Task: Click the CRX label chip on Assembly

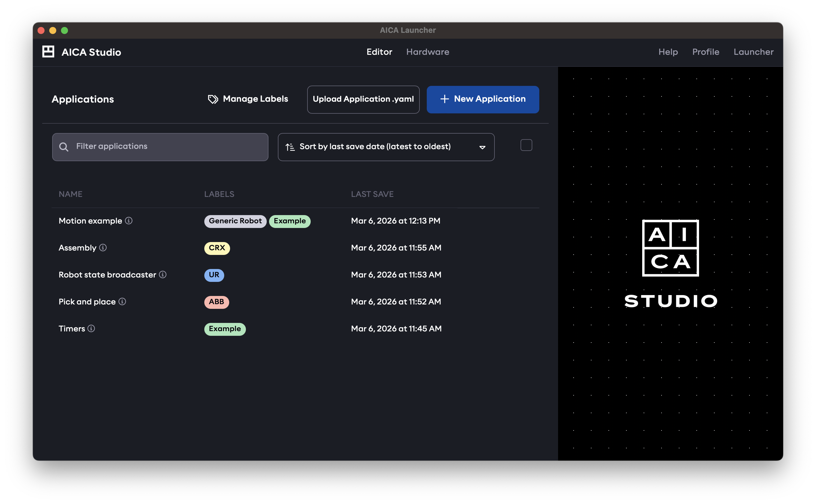Action: tap(217, 248)
